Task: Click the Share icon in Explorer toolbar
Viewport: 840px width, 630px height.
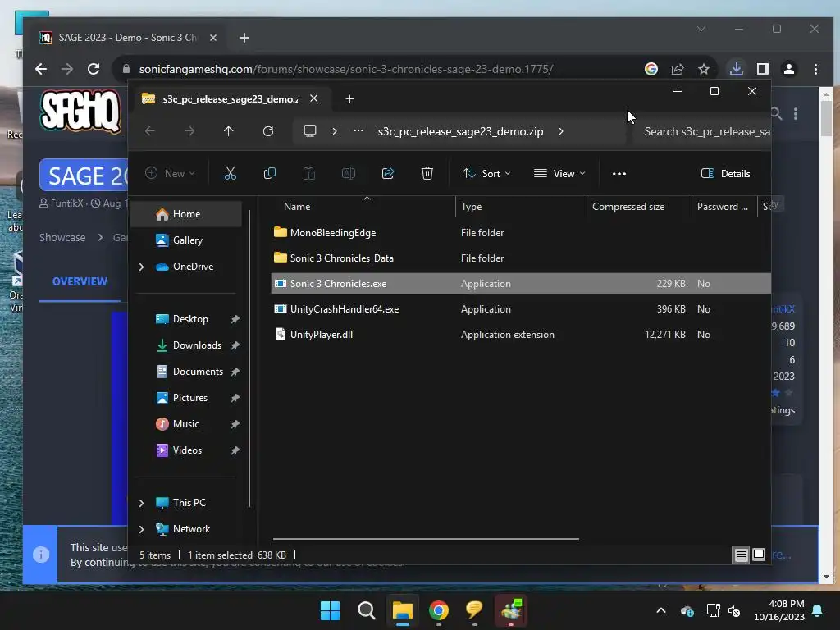Action: click(x=388, y=173)
